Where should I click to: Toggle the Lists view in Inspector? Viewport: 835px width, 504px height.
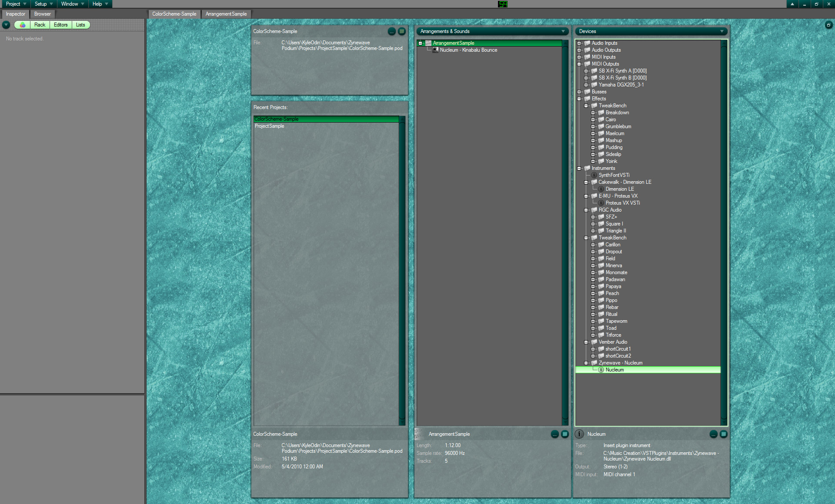pyautogui.click(x=80, y=25)
